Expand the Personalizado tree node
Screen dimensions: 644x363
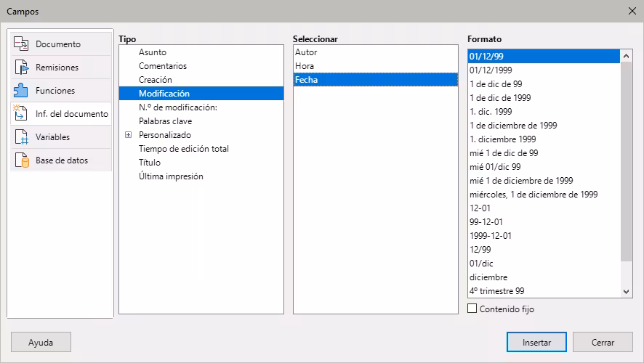(x=128, y=135)
